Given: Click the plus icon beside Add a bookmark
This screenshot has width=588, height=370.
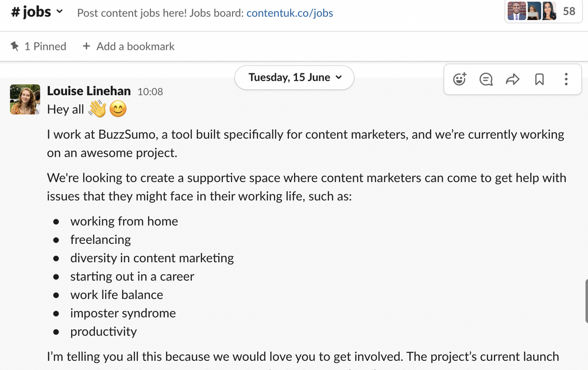Looking at the screenshot, I should [x=87, y=46].
